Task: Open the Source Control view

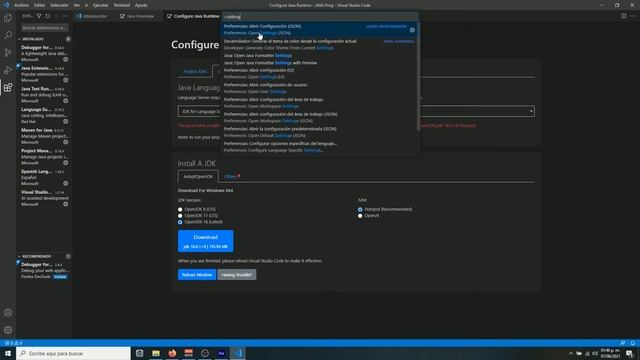Action: [x=8, y=53]
